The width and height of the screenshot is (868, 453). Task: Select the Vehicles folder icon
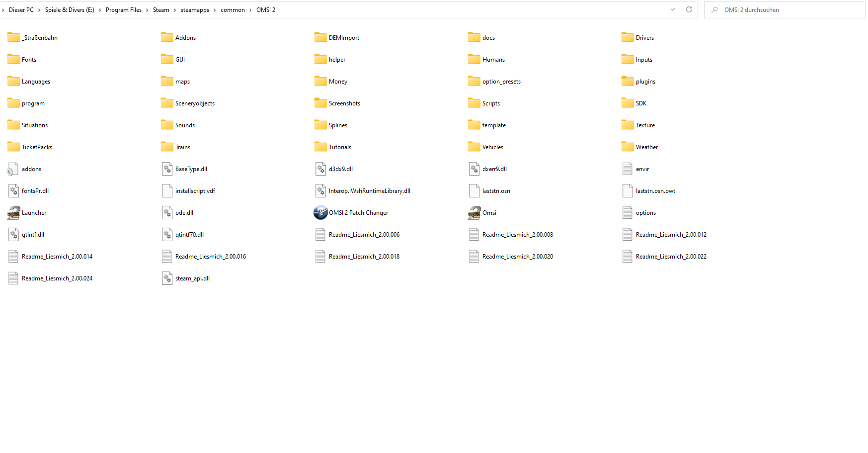474,147
